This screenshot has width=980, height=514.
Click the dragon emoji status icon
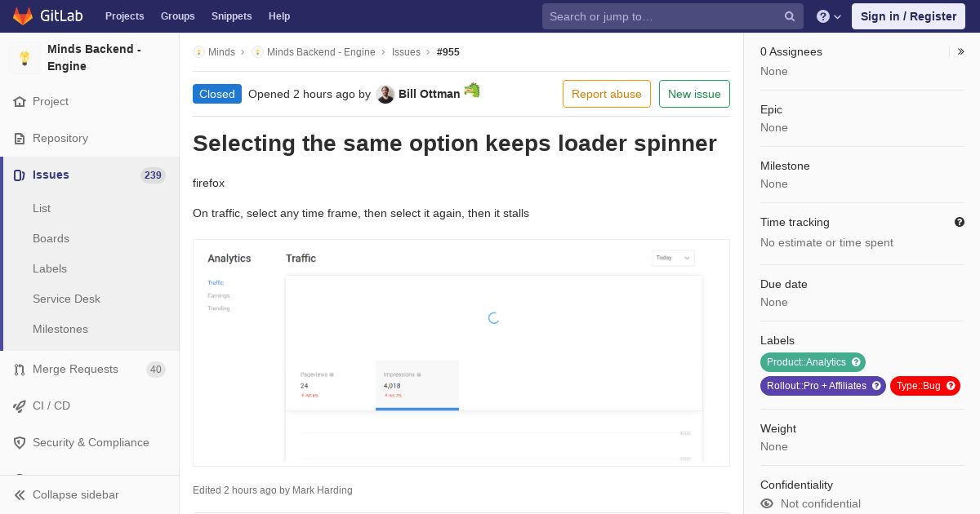click(x=472, y=91)
